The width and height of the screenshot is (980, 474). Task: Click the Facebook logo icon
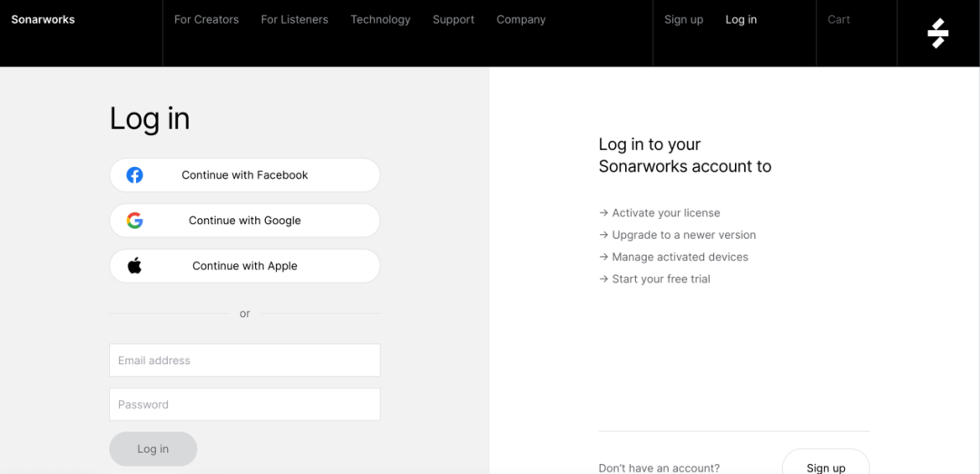tap(134, 175)
